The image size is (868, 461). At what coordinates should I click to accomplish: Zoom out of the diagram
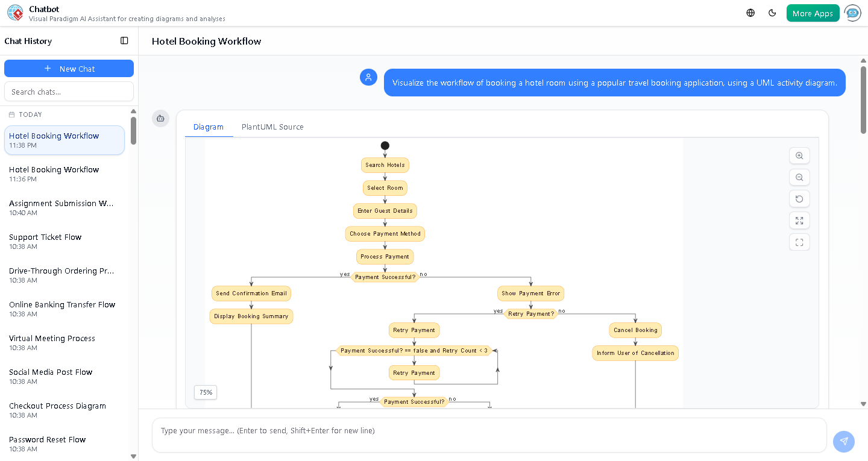click(x=799, y=177)
